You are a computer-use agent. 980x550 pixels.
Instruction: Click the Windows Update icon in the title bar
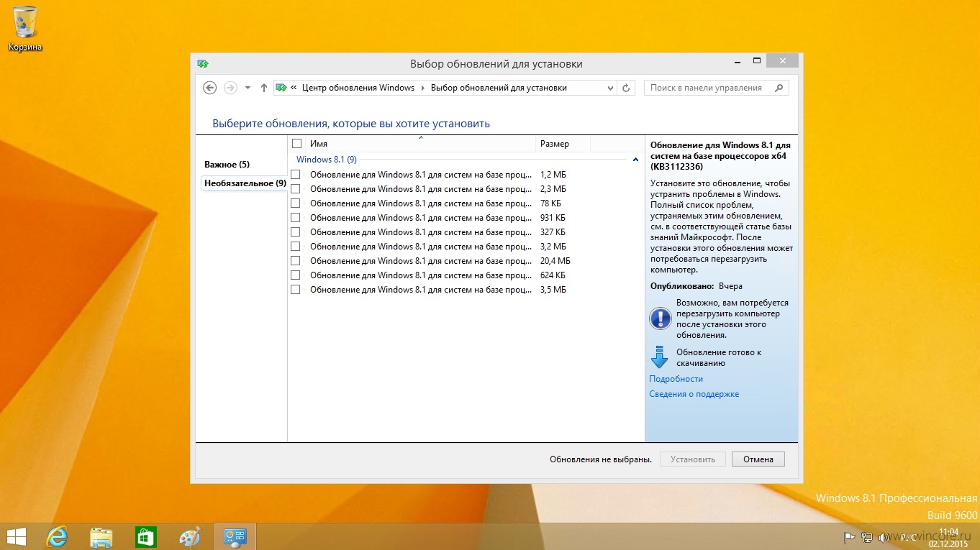203,63
